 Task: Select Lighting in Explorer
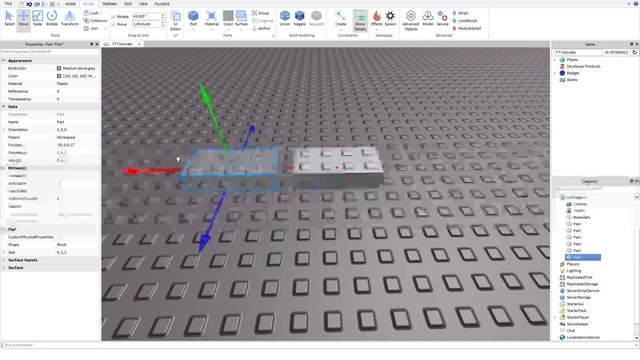click(574, 271)
